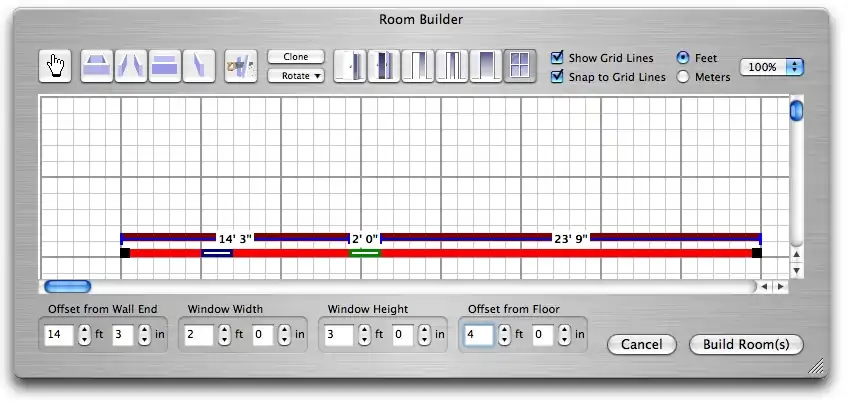Click the Window Width feet field
This screenshot has width=849, height=404.
coord(198,335)
